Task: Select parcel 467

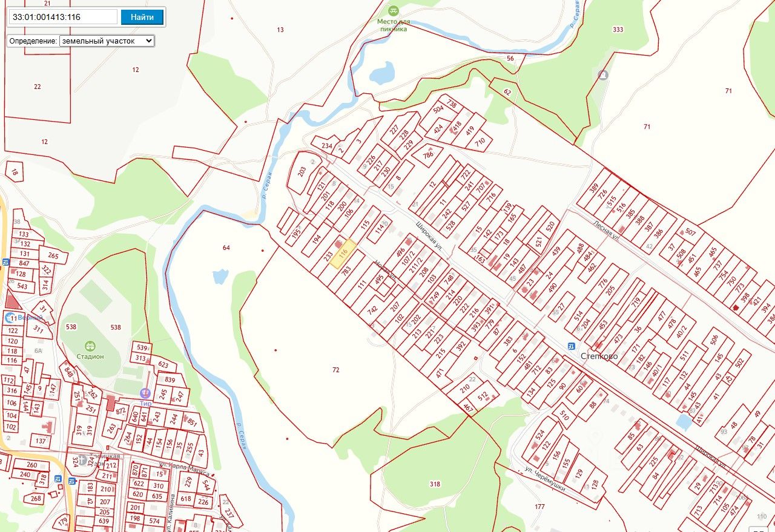Action: coord(468,407)
